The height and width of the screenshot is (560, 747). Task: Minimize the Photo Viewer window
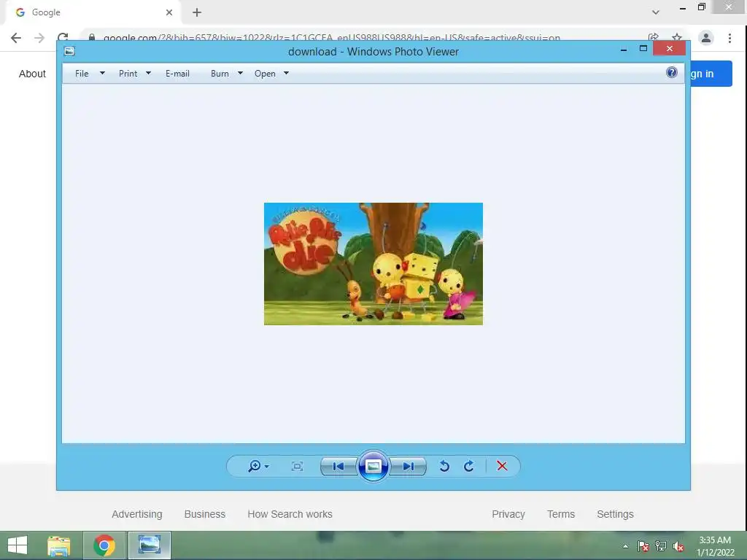624,49
